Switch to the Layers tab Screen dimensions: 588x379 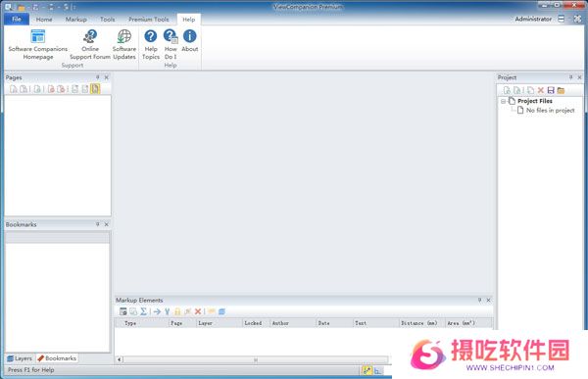tap(20, 358)
